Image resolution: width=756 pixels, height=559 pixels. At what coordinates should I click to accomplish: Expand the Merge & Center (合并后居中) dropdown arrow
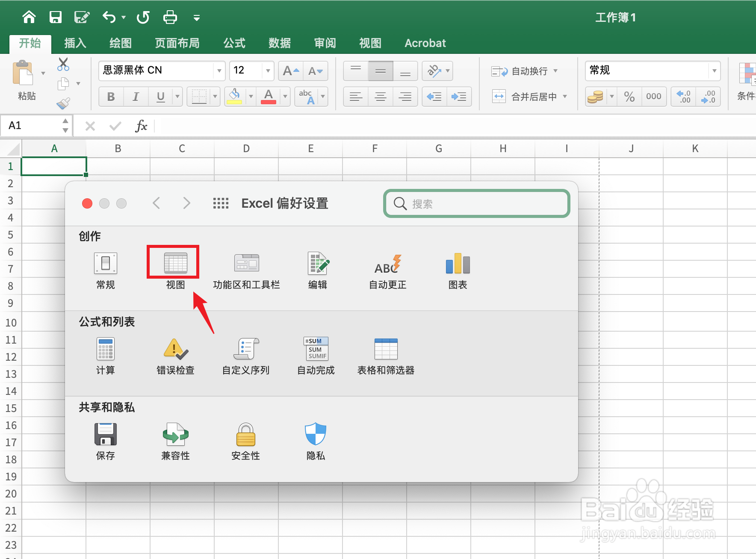point(565,97)
